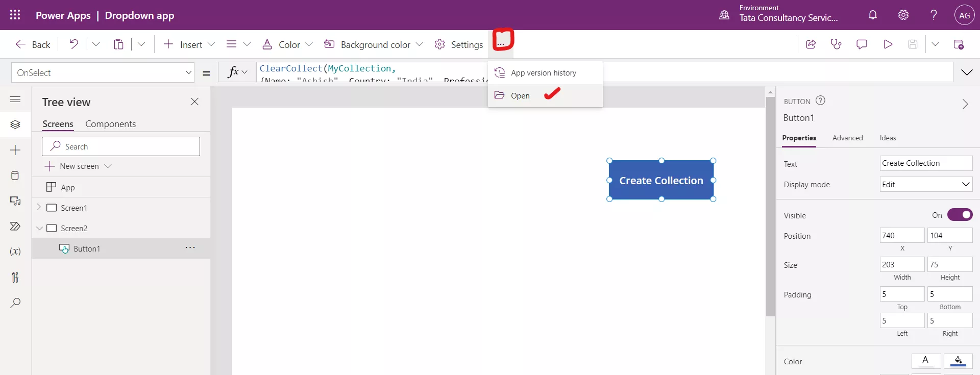This screenshot has width=980, height=375.
Task: Open the Save options dropdown arrow
Action: click(935, 44)
